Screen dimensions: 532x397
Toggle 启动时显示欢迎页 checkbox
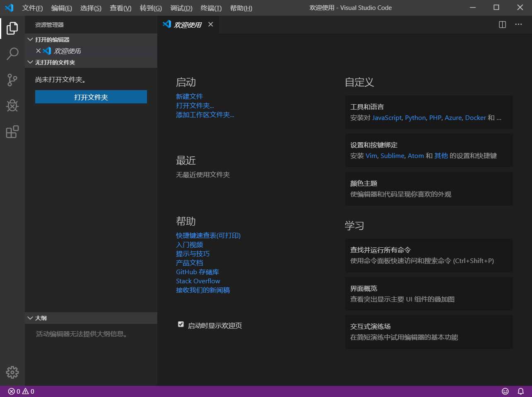181,324
